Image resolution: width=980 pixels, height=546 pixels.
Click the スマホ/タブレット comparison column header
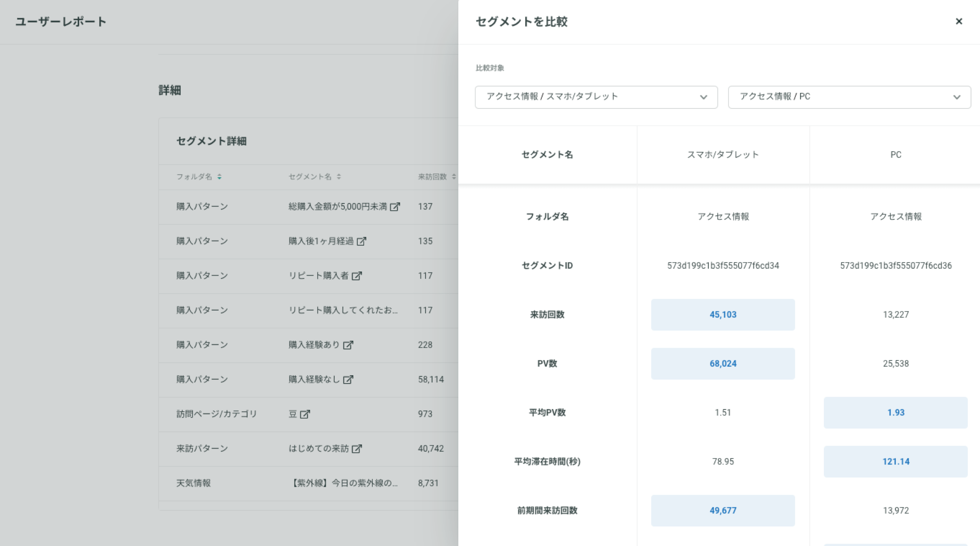[723, 155]
